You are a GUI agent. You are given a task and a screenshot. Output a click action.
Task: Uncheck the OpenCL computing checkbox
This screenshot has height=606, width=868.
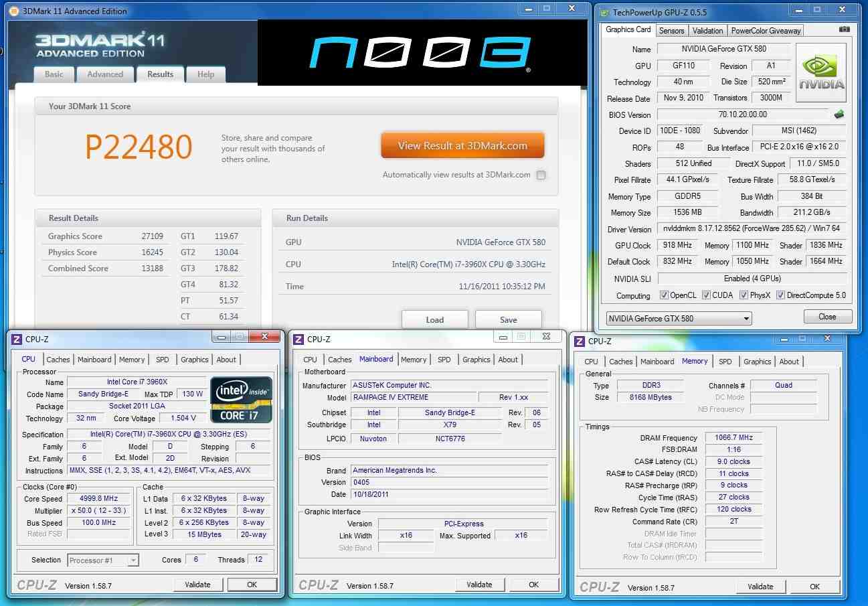(663, 295)
